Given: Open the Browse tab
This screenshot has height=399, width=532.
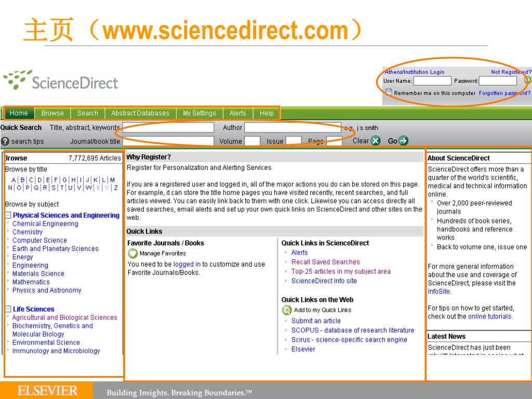Looking at the screenshot, I should click(52, 113).
